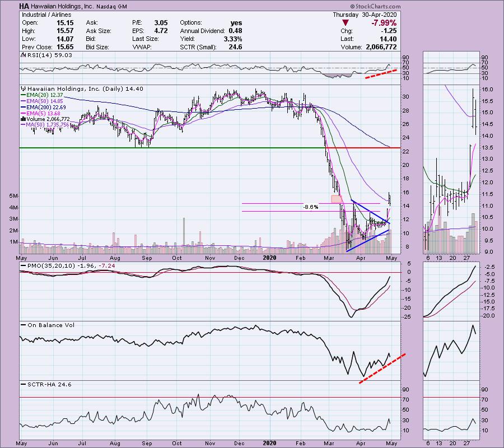Viewport: 504px width, 448px height.
Task: Click the Yield value 3.33%
Action: pyautogui.click(x=233, y=39)
